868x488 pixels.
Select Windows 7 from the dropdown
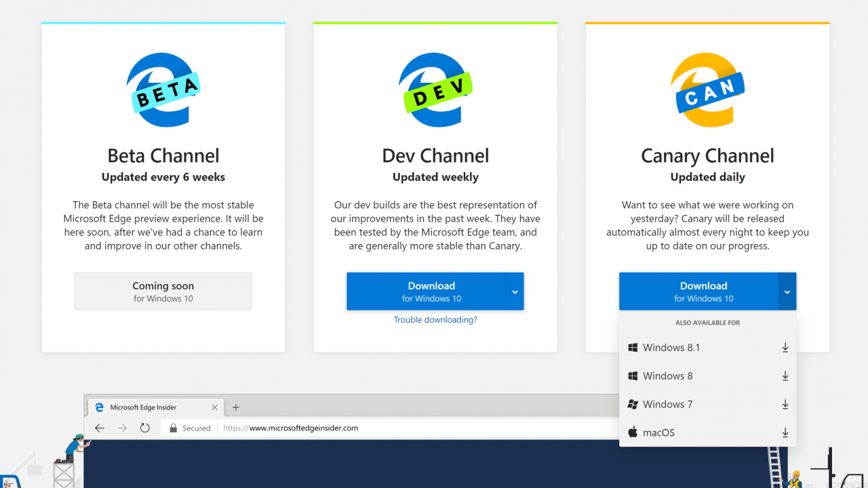708,405
